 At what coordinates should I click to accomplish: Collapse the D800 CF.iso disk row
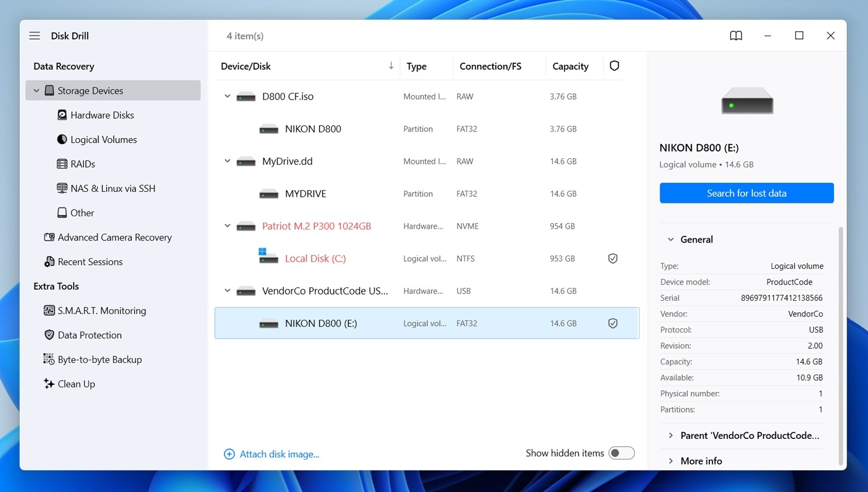point(227,96)
